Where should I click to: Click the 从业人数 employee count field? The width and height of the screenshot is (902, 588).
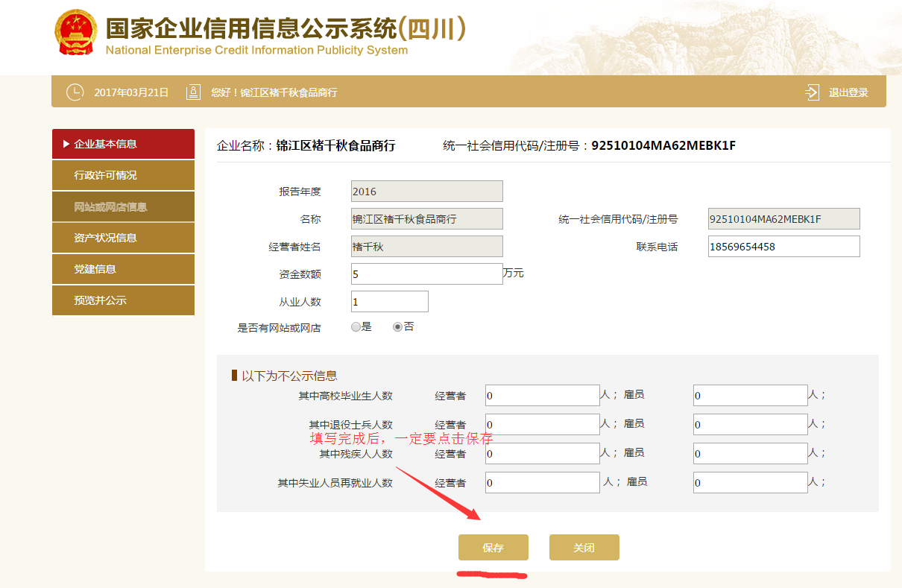point(389,302)
